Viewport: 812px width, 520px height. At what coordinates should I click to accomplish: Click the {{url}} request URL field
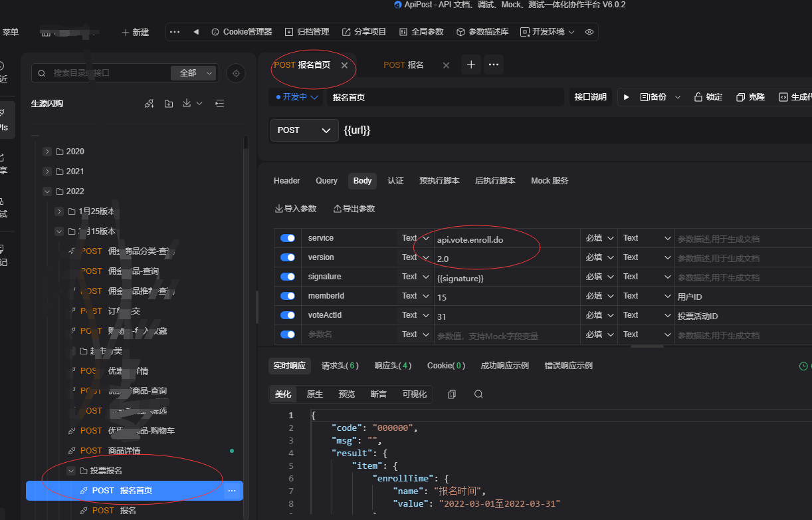pyautogui.click(x=574, y=130)
